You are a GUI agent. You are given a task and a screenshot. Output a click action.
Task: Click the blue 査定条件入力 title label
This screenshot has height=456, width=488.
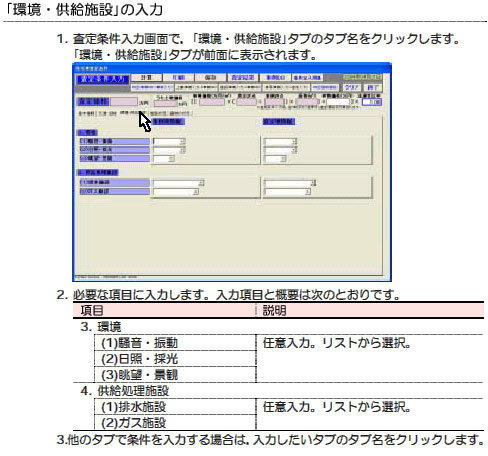[x=102, y=79]
